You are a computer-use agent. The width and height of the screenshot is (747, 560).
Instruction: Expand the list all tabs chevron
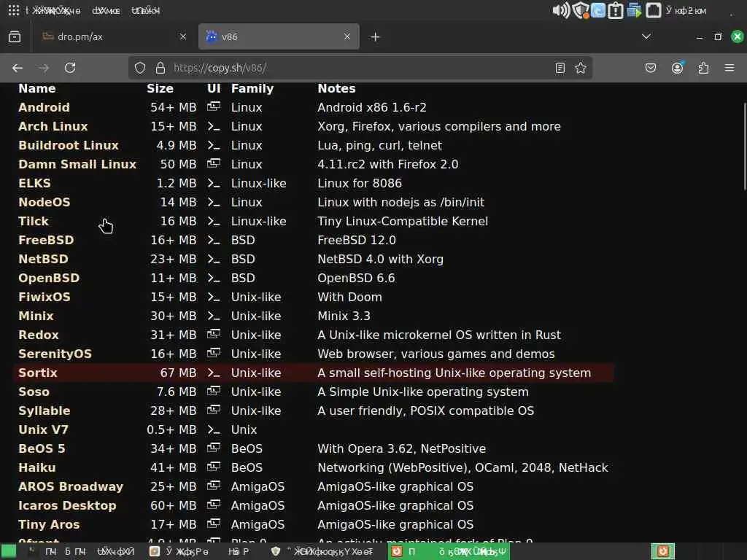[x=646, y=36]
